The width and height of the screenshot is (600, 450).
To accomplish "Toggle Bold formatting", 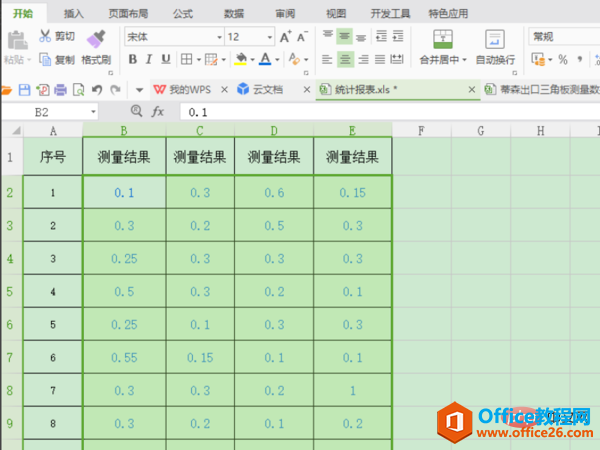I will [x=132, y=59].
